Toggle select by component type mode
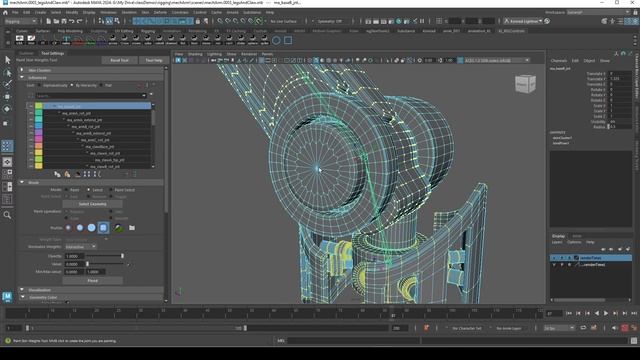This screenshot has width=640, height=360. click(117, 21)
